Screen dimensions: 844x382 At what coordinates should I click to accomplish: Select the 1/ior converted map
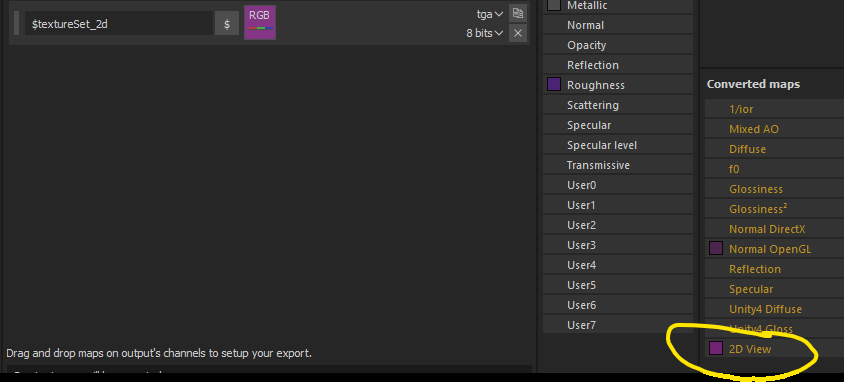coord(775,109)
